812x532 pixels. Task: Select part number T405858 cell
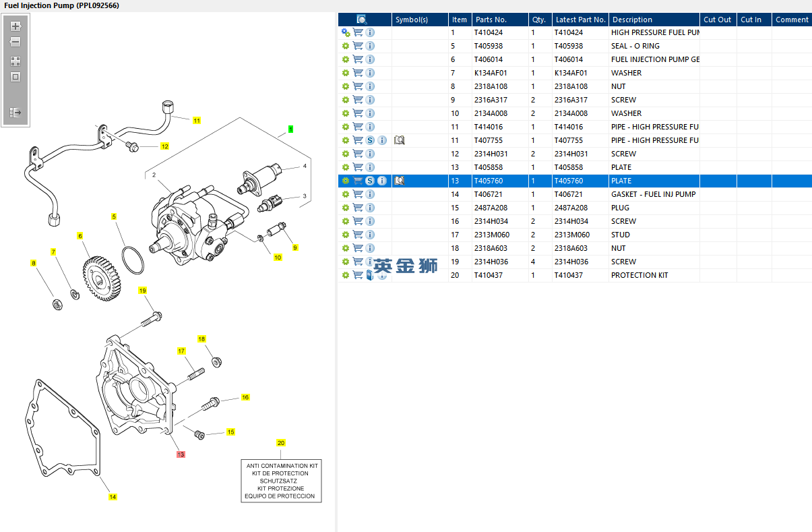(x=500, y=167)
